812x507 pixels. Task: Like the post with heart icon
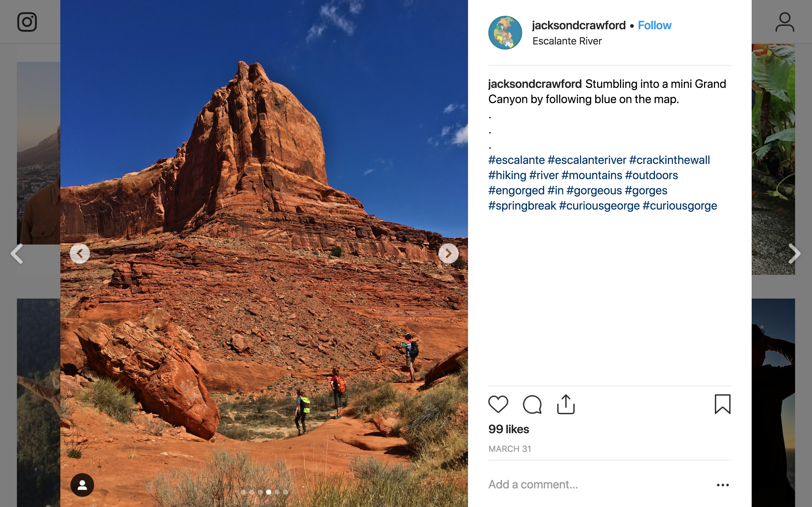pyautogui.click(x=498, y=404)
